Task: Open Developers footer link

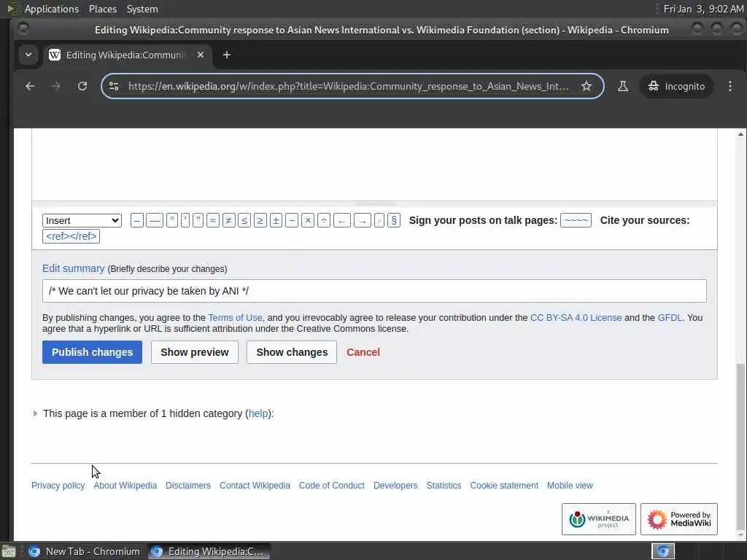Action: coord(395,485)
